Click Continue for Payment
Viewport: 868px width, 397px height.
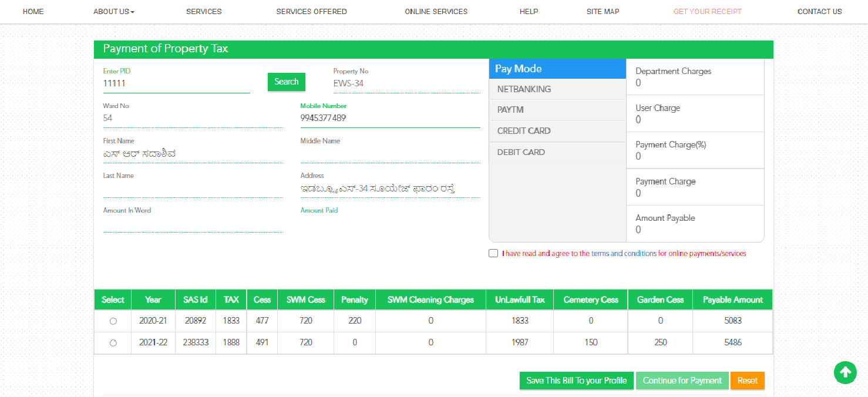tap(682, 380)
